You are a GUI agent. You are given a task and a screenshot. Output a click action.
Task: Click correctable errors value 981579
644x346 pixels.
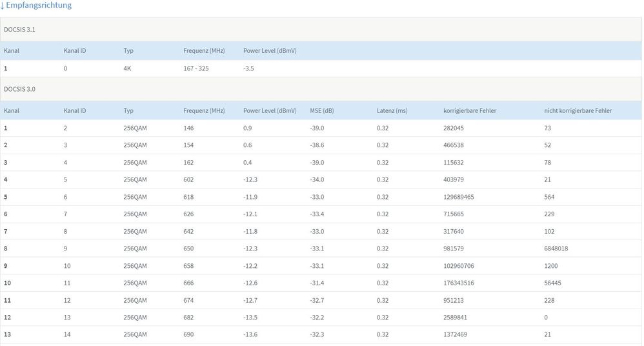[x=454, y=249]
